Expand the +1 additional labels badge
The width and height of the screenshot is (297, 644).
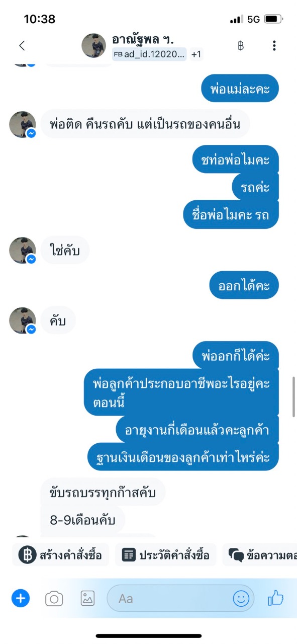pyautogui.click(x=196, y=54)
